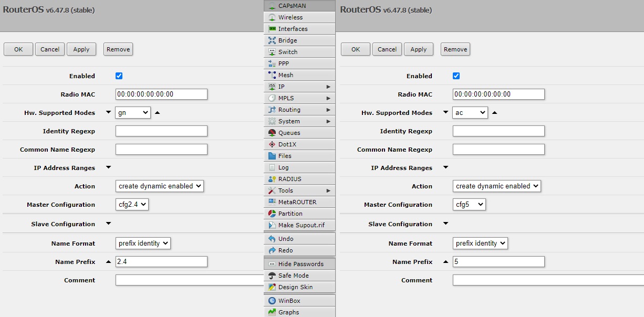644x317 pixels.
Task: Click the System gear icon
Action: [272, 121]
